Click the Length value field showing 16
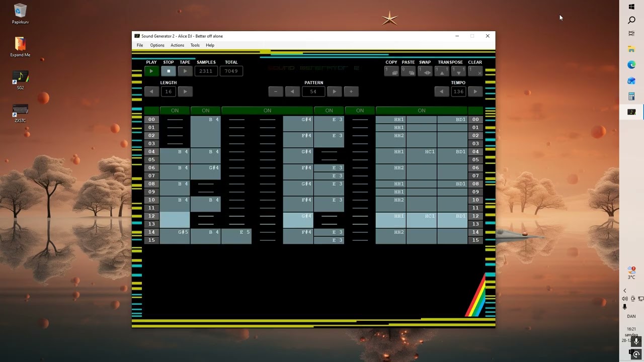 tap(169, 92)
